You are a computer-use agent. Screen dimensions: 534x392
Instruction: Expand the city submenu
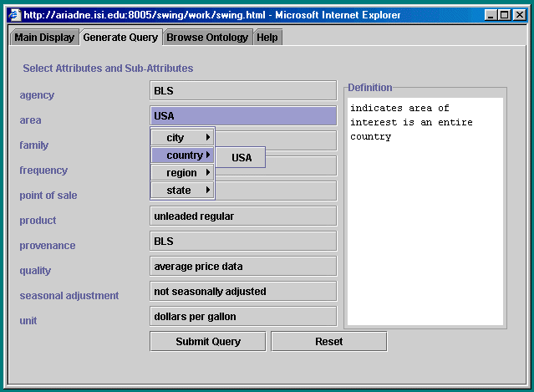tap(182, 138)
